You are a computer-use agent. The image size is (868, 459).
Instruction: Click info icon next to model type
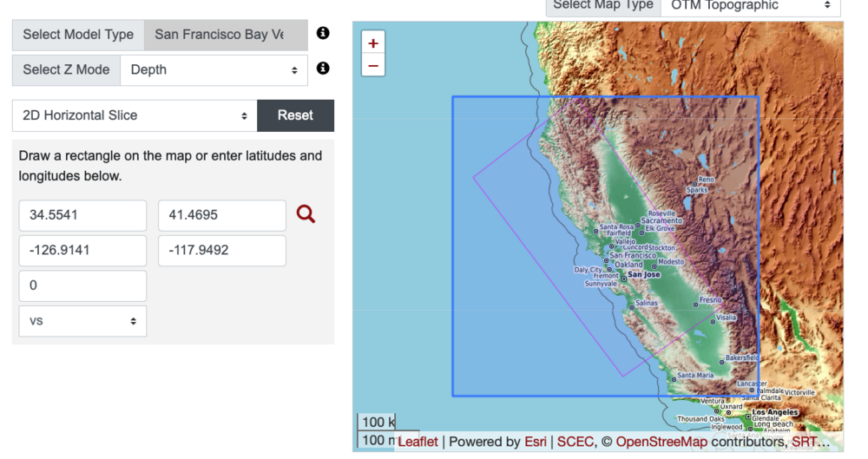click(323, 34)
